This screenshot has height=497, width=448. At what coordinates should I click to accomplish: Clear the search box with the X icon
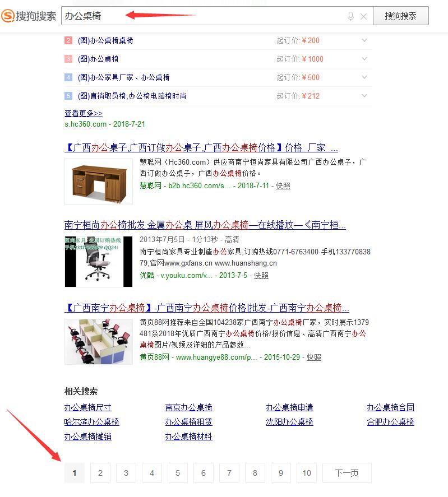pos(364,16)
